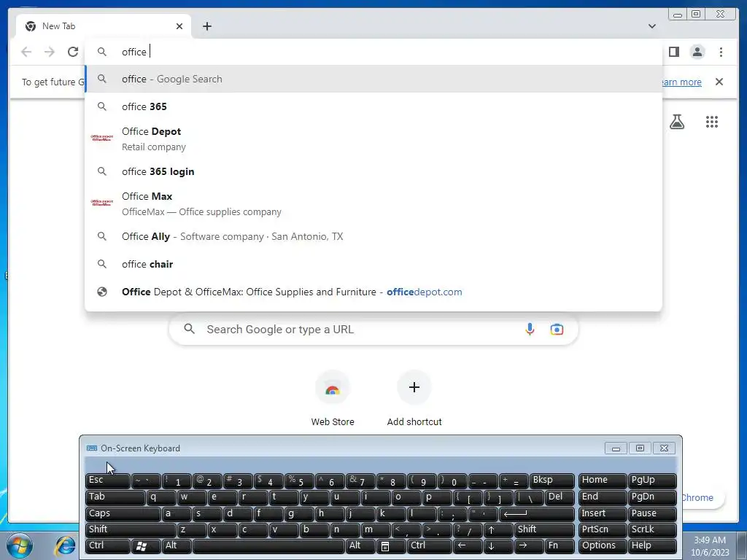The image size is (747, 560).
Task: Click the Learn more link in infobar
Action: coord(682,82)
